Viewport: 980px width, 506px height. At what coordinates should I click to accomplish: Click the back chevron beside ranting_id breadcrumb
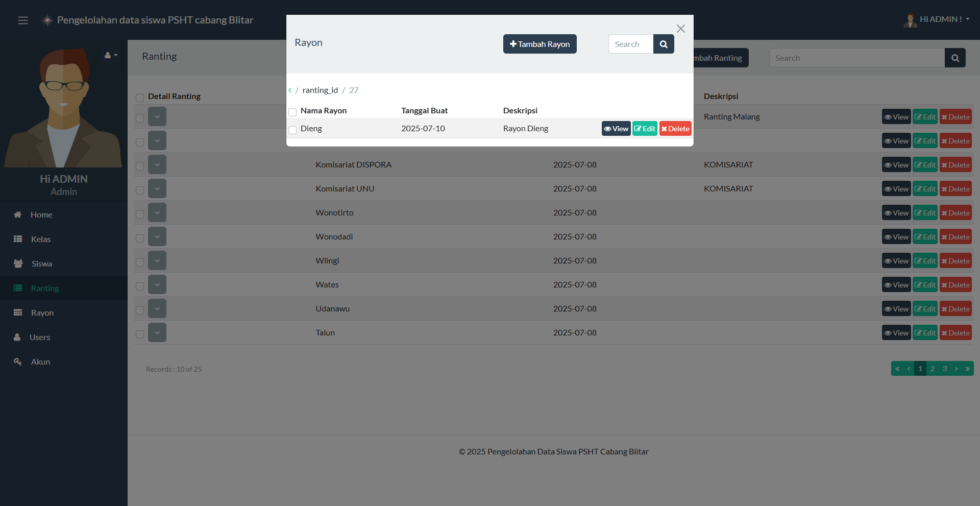click(290, 90)
